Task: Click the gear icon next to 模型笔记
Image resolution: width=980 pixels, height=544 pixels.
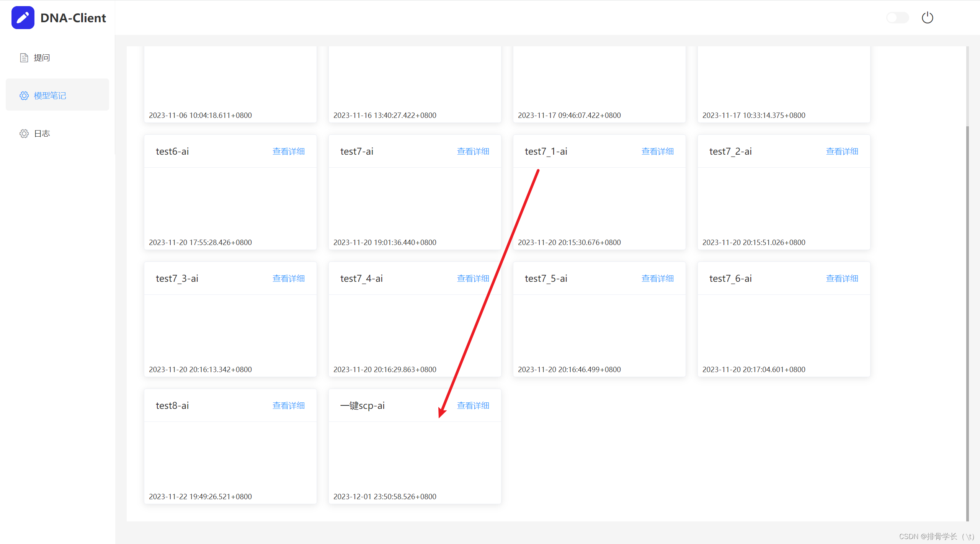Action: pos(24,96)
